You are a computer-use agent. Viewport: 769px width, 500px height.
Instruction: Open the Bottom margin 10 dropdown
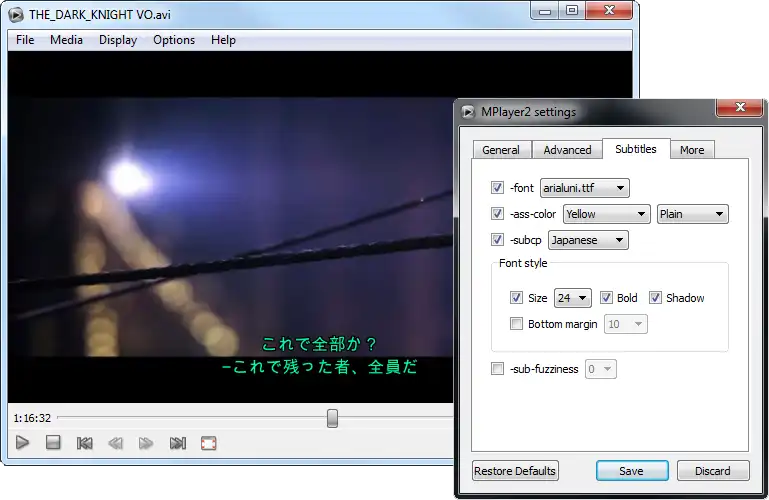click(626, 324)
